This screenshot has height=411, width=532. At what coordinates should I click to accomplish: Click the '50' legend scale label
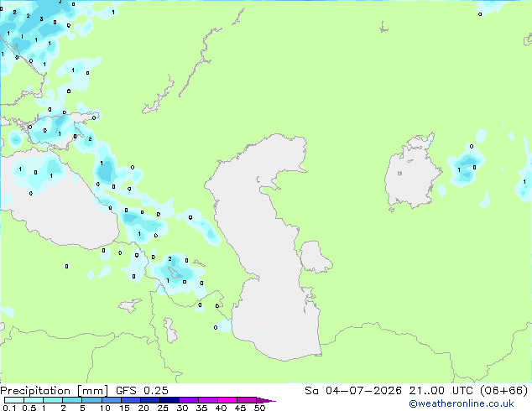(x=259, y=408)
